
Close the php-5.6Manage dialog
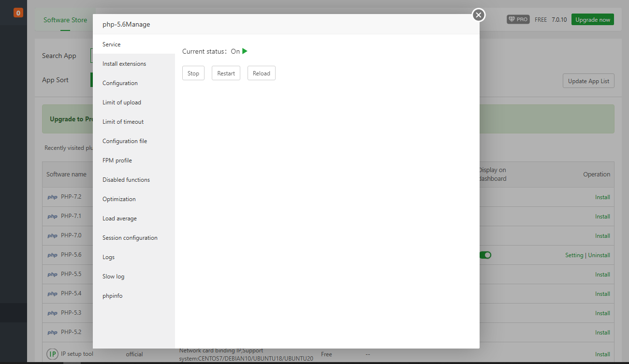[x=478, y=15]
